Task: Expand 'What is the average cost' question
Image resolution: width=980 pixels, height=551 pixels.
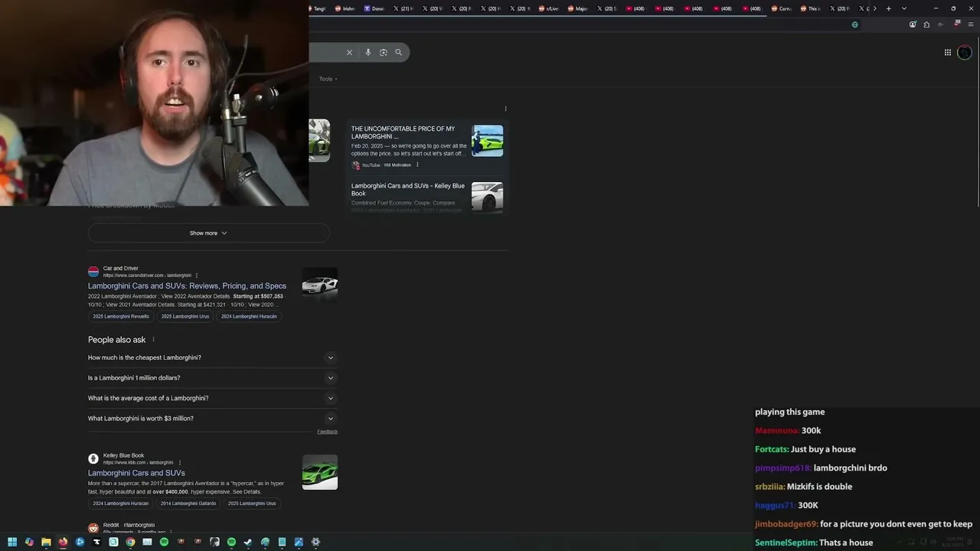Action: click(x=213, y=398)
